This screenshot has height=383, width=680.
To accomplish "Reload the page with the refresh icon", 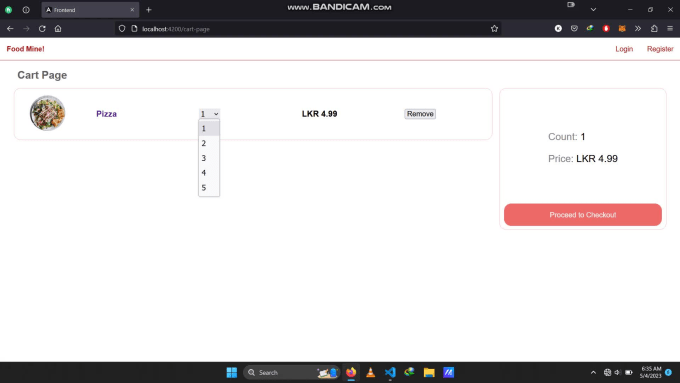I will point(42,29).
